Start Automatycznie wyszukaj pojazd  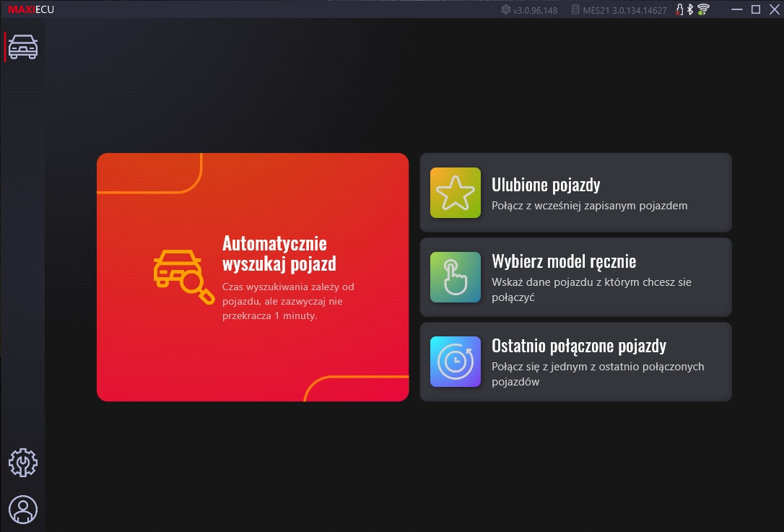click(253, 277)
